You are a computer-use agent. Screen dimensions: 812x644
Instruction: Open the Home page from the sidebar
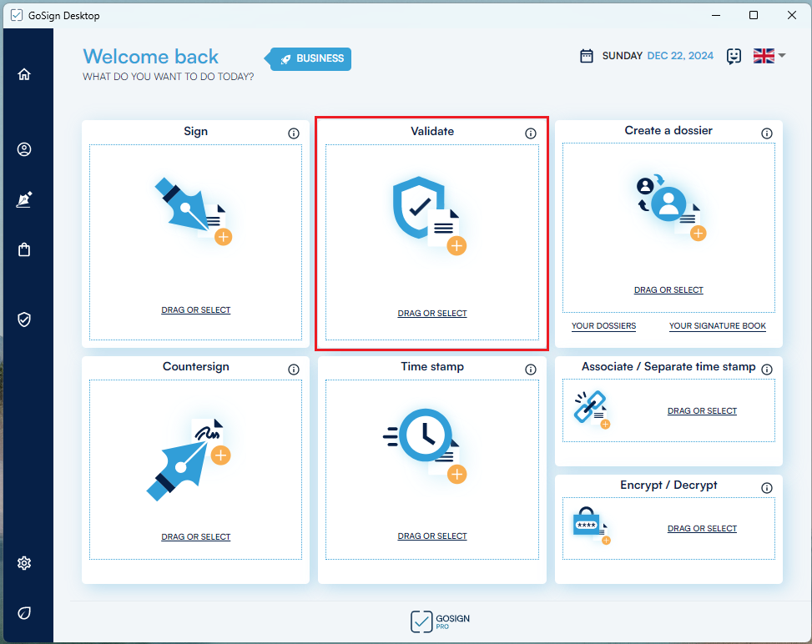point(24,74)
